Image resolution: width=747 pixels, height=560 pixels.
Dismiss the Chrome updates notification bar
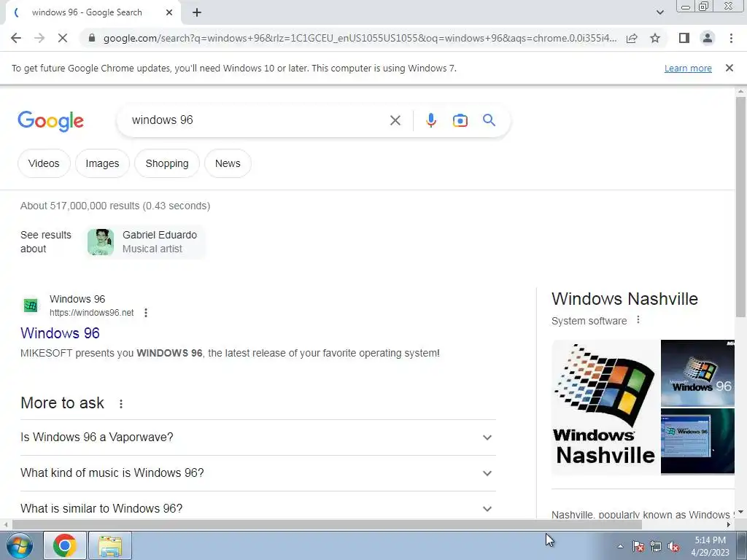point(729,68)
